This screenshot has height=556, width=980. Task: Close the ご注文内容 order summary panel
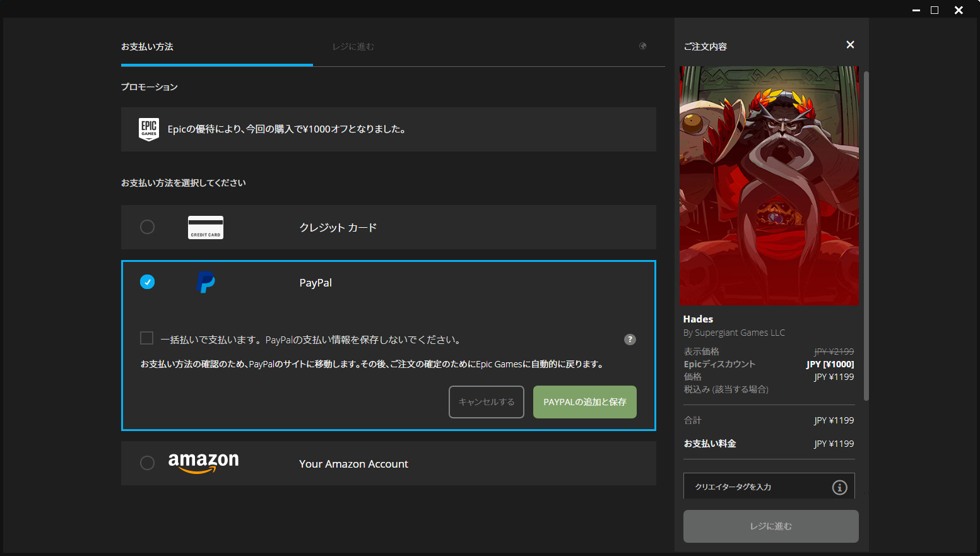point(850,45)
